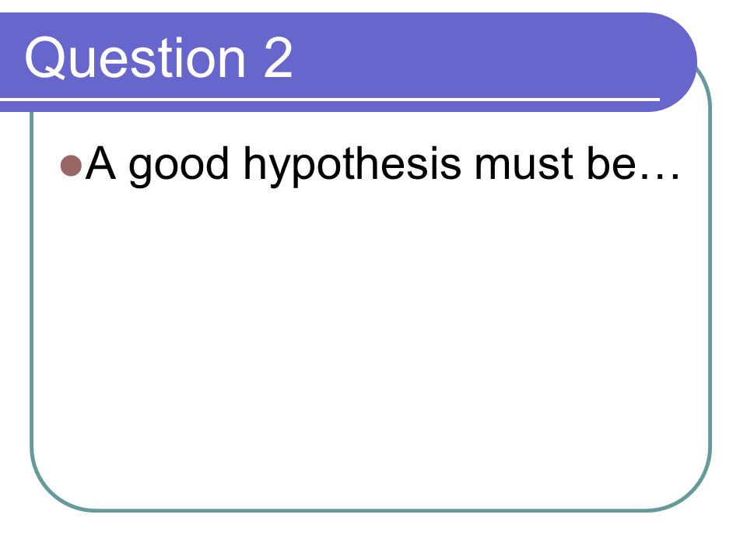Viewport: 747px width, 560px height.
Task: Click the capital 'A' starting the bullet
Action: tap(101, 163)
